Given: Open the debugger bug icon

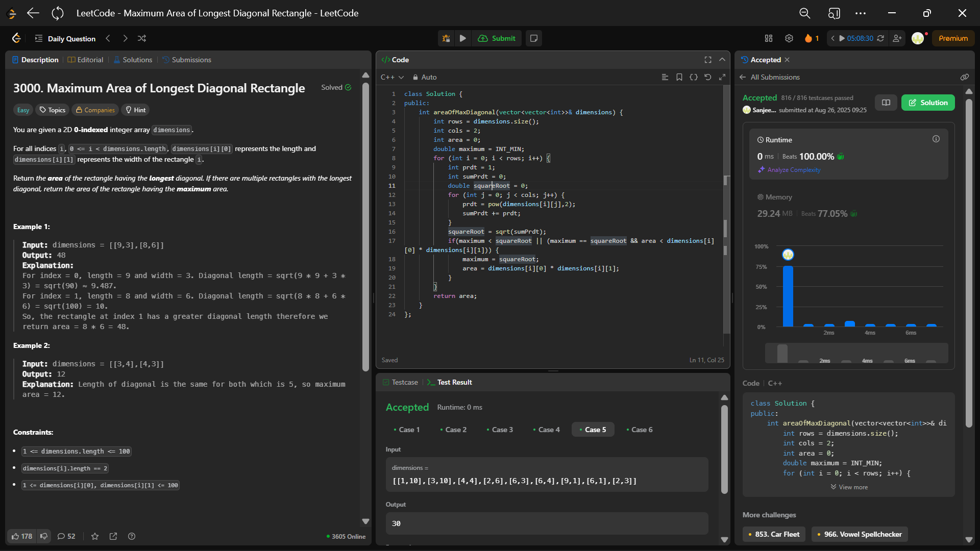Looking at the screenshot, I should 446,38.
